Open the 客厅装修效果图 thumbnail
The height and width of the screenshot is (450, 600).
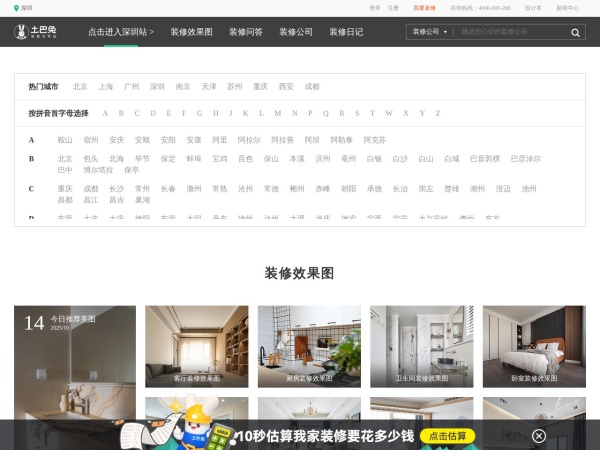pyautogui.click(x=196, y=345)
